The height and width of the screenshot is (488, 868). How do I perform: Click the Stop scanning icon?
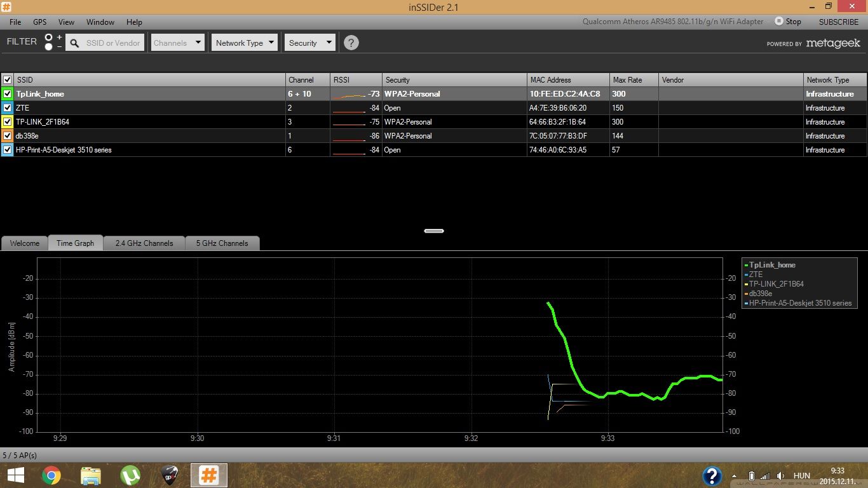coord(779,21)
